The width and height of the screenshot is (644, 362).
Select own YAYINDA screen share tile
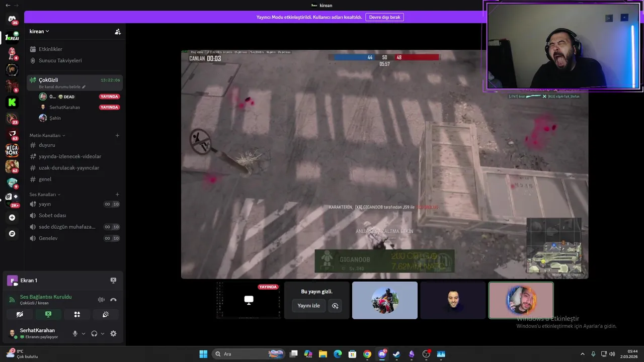click(x=249, y=300)
